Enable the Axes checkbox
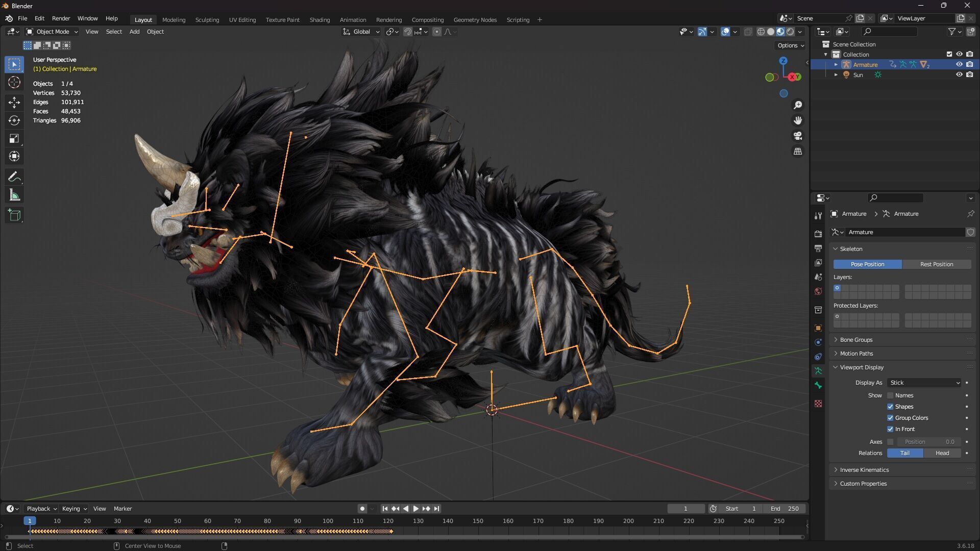980x551 pixels. (x=890, y=442)
